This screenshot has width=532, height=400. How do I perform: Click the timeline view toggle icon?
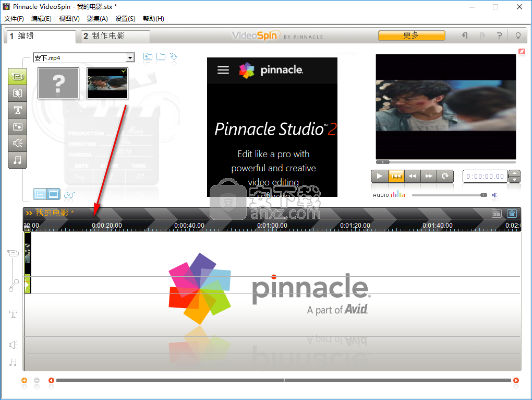(497, 214)
